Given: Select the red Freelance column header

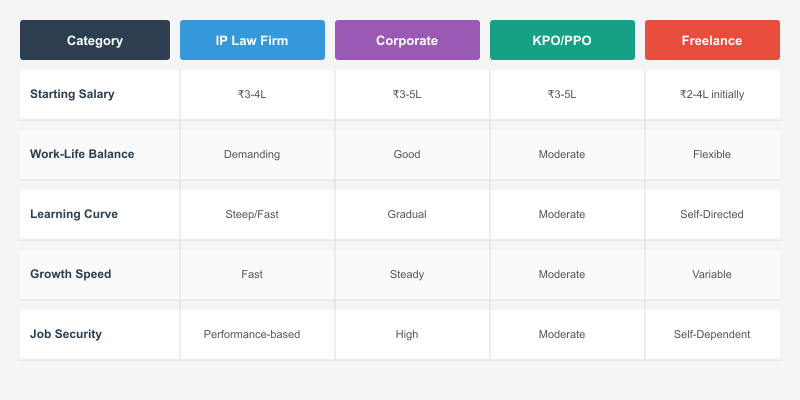Looking at the screenshot, I should 712,41.
